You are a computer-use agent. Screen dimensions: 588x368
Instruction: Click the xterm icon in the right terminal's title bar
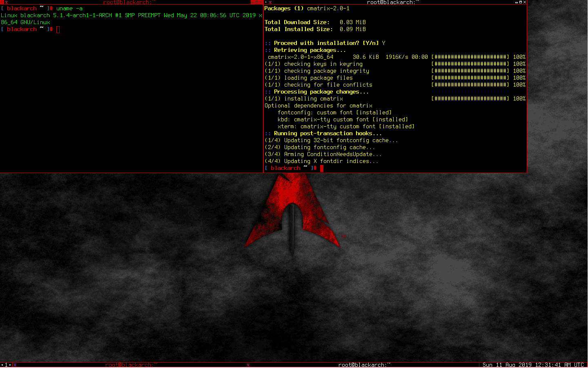[x=270, y=2]
